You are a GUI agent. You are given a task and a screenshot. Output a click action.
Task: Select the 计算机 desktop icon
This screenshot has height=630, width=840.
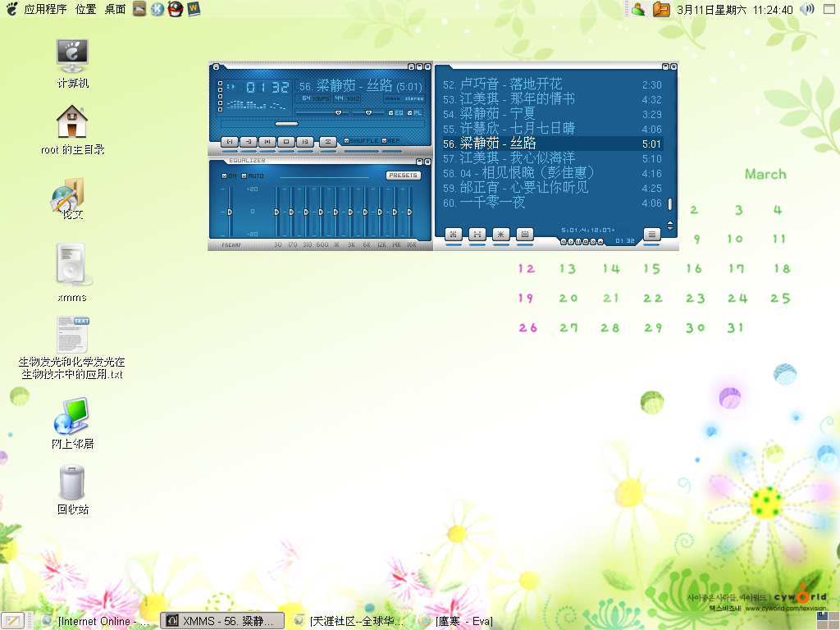72,64
